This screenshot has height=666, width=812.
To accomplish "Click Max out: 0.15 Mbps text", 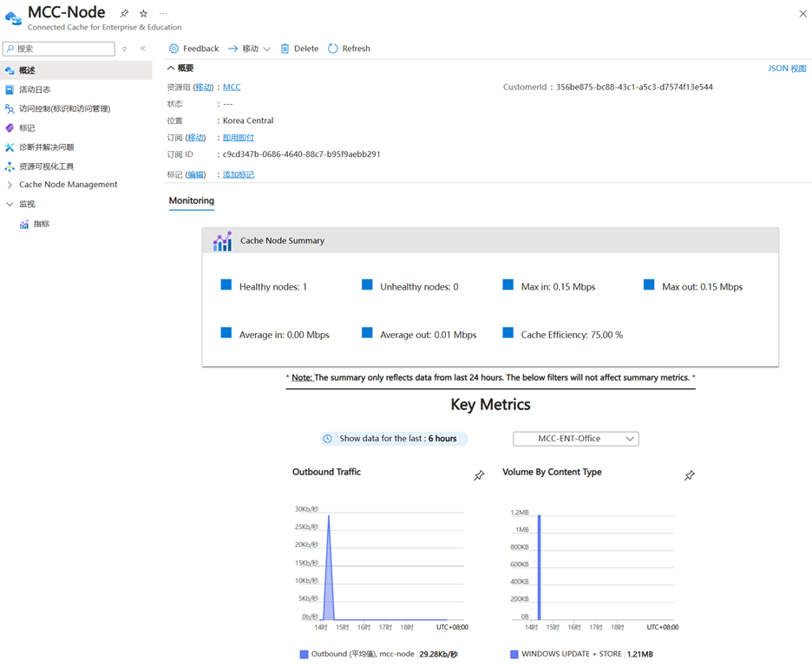I will 702,287.
